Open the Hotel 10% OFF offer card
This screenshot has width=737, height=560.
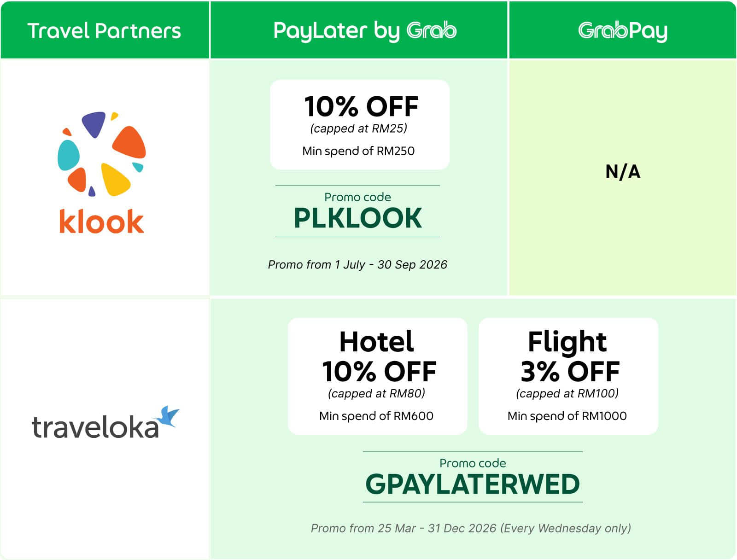click(378, 376)
